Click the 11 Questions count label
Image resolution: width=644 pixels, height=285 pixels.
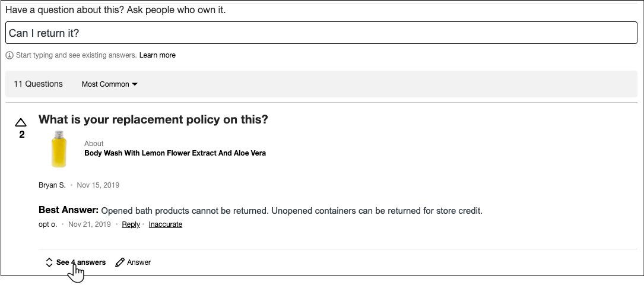coord(38,84)
